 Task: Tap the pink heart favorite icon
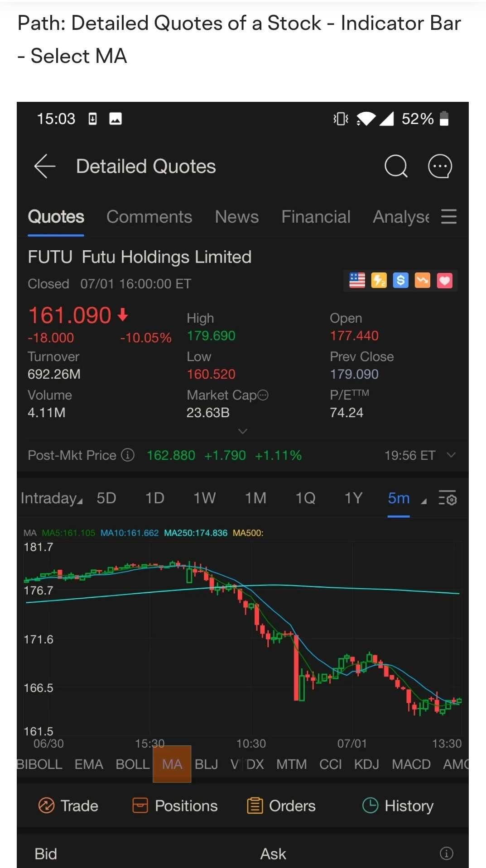click(444, 281)
